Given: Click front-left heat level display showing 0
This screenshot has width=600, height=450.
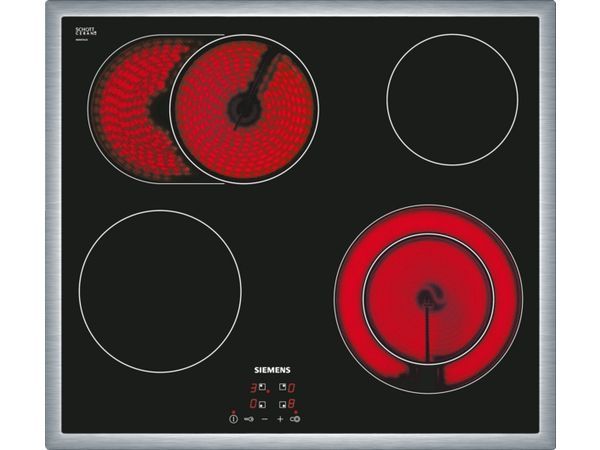Looking at the screenshot, I should [x=254, y=404].
